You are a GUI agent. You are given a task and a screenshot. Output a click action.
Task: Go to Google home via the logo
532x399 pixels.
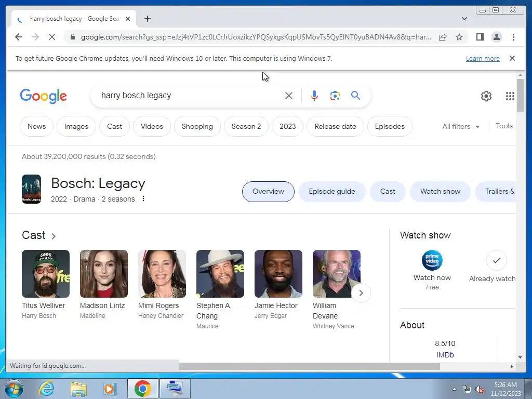(x=44, y=96)
